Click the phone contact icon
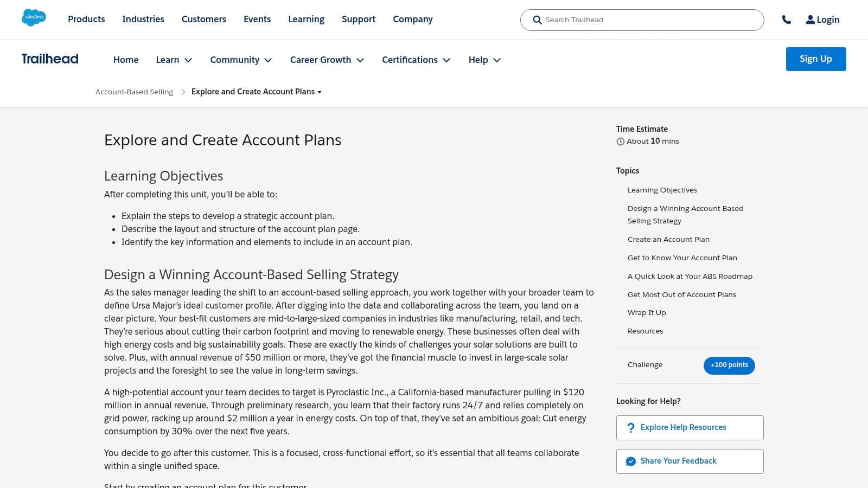Screen dimensions: 868x488 tap(787, 19)
